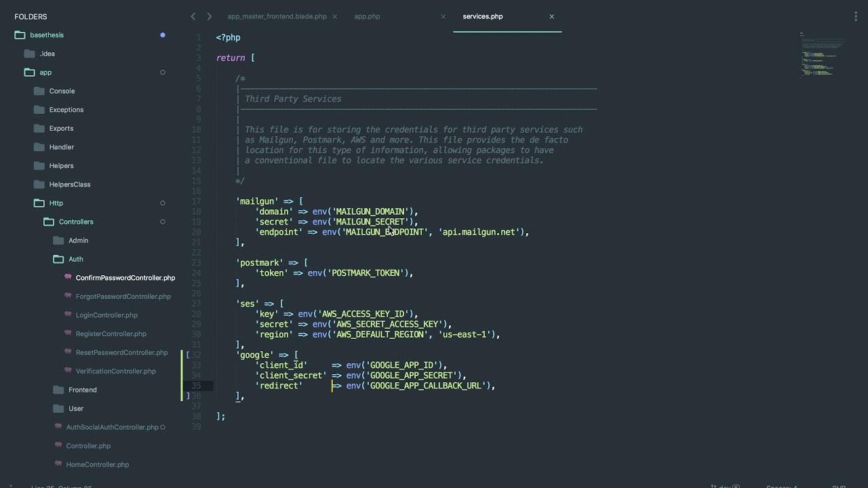Open AuthSocialAuthController.php file
Screen dimensions: 868x488
tap(112, 427)
